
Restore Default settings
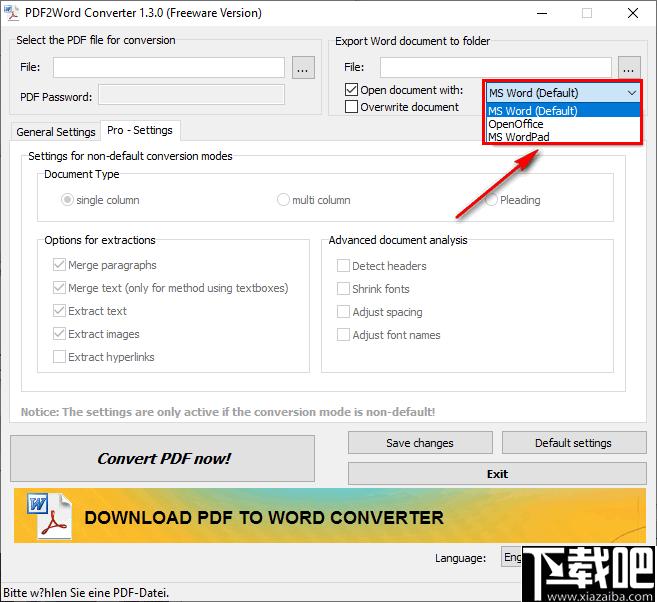coord(574,443)
